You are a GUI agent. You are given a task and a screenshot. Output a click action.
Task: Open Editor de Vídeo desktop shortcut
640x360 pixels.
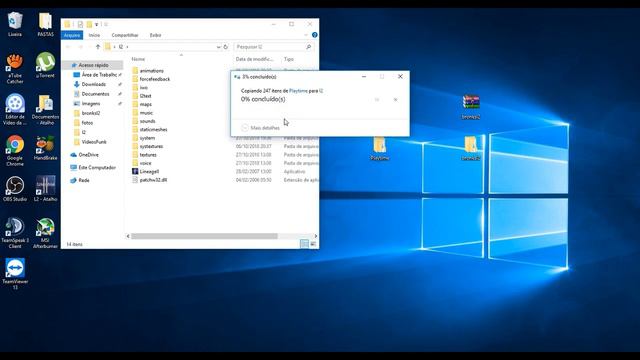pos(15,109)
